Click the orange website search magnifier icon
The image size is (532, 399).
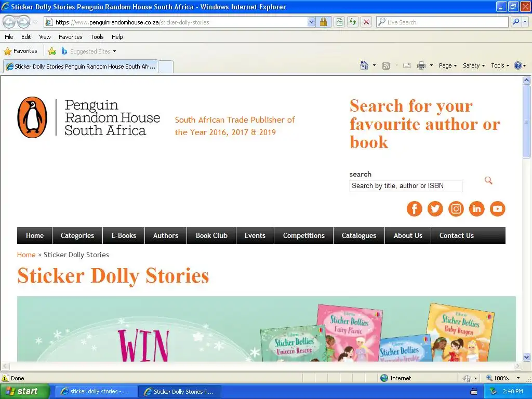click(488, 180)
